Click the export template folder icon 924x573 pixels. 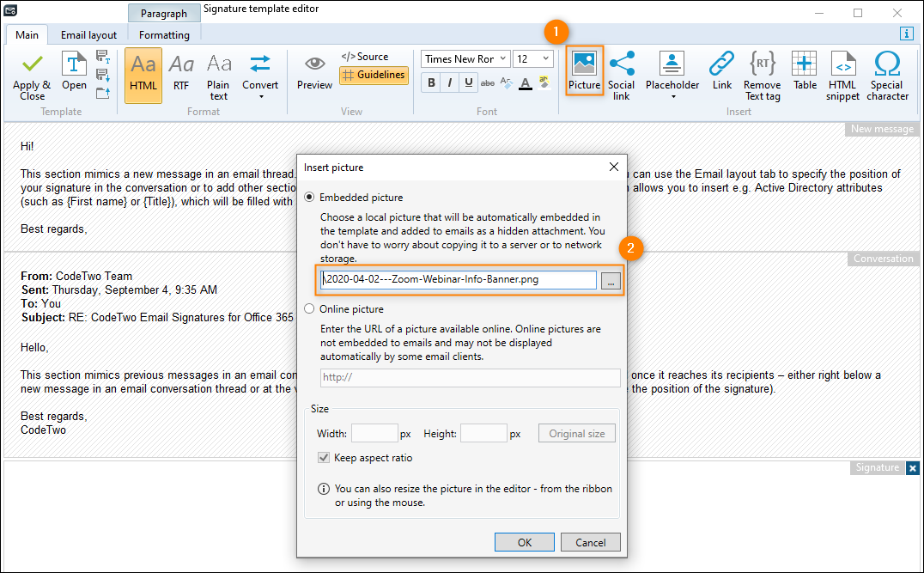tap(103, 93)
